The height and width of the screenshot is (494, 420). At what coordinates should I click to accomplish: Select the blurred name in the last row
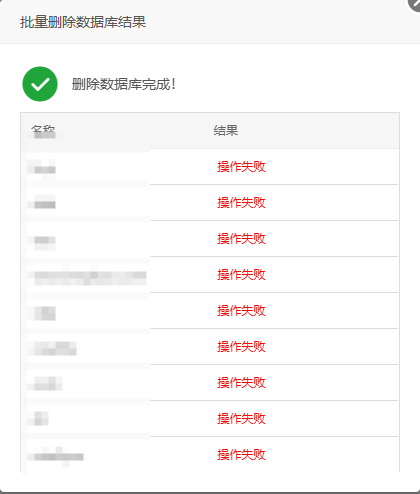(56, 456)
